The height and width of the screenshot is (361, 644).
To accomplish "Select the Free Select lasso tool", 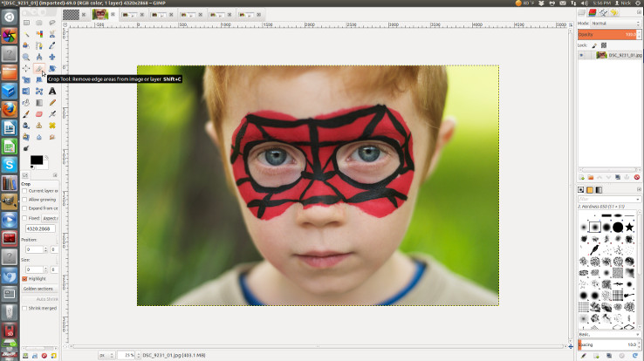I will (52, 23).
